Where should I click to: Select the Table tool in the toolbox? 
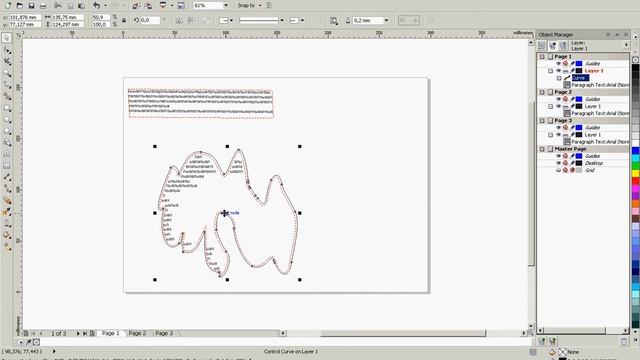tap(7, 166)
